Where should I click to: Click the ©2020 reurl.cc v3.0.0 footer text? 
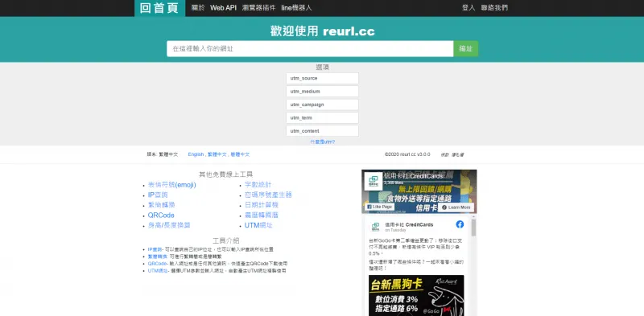(x=407, y=154)
